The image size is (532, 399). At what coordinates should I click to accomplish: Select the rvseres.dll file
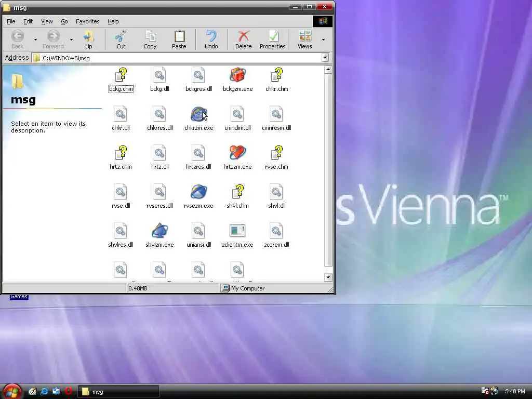click(159, 197)
